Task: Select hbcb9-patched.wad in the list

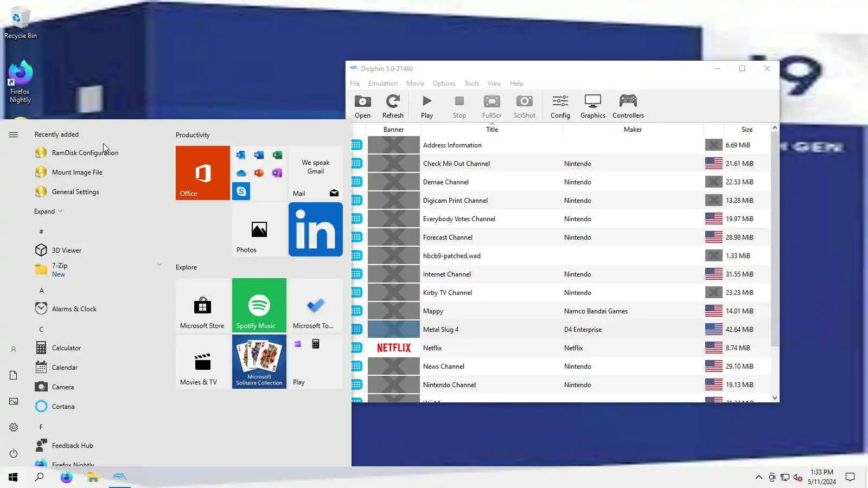Action: click(560, 256)
